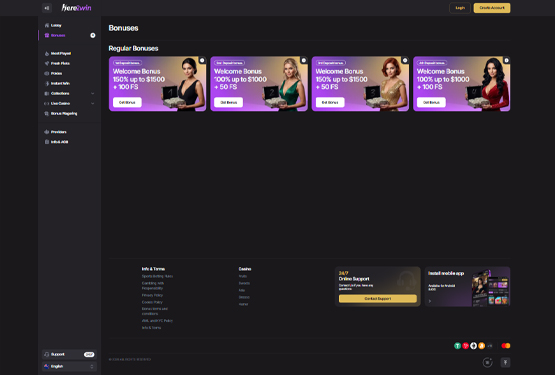The height and width of the screenshot is (375, 555).
Task: Click the Live Casino sidebar item
Action: point(61,103)
